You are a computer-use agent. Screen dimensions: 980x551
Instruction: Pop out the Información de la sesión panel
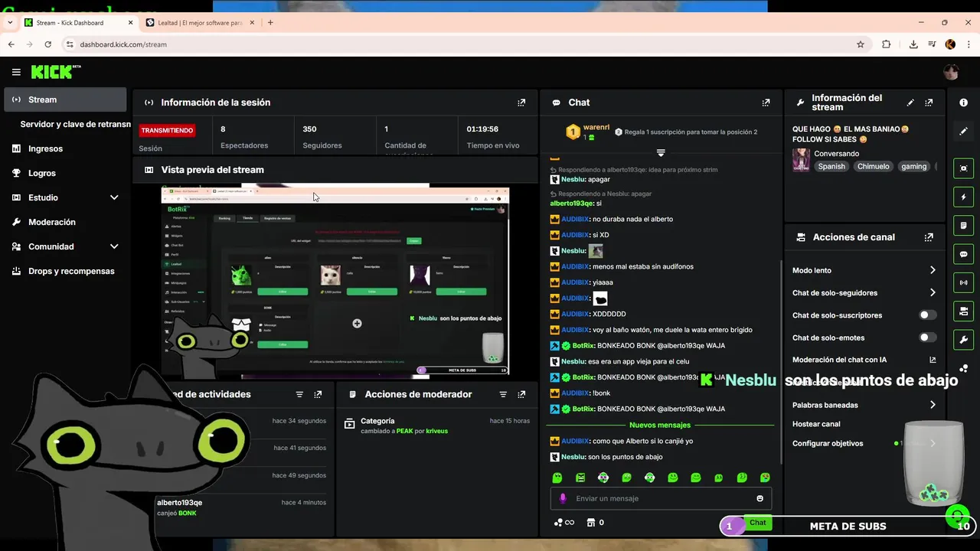(521, 103)
